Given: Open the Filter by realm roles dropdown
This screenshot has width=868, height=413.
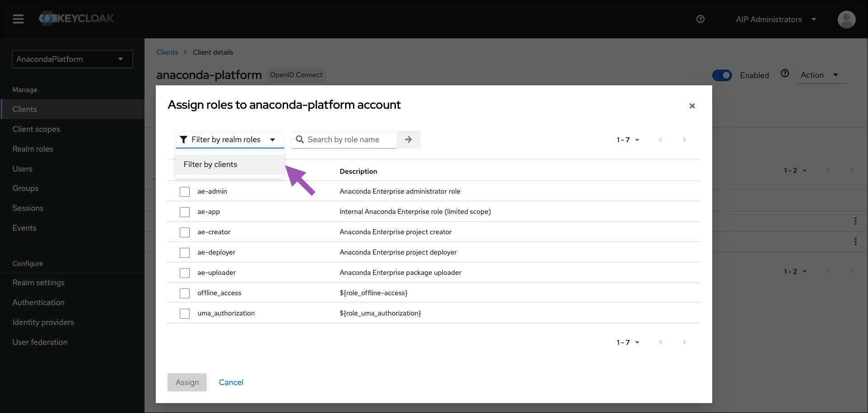Looking at the screenshot, I should point(230,139).
